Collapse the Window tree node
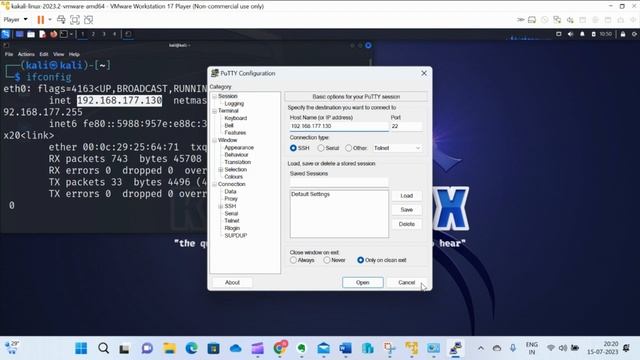 214,140
